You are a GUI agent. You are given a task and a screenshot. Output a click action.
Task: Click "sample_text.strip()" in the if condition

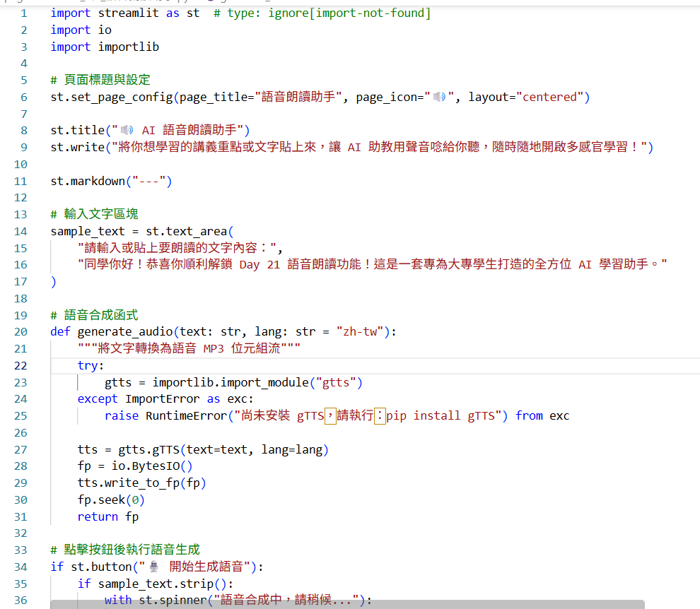(163, 584)
